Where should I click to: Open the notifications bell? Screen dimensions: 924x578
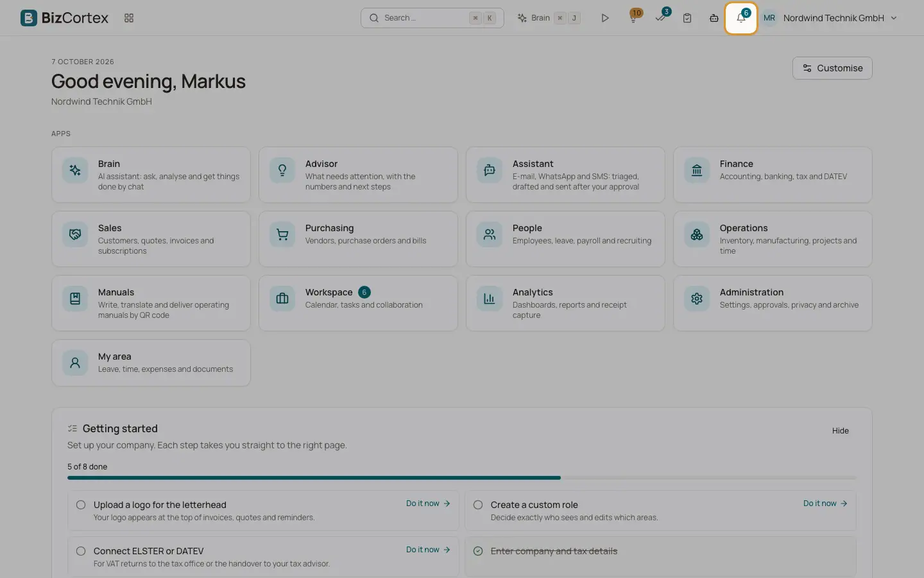(x=741, y=18)
